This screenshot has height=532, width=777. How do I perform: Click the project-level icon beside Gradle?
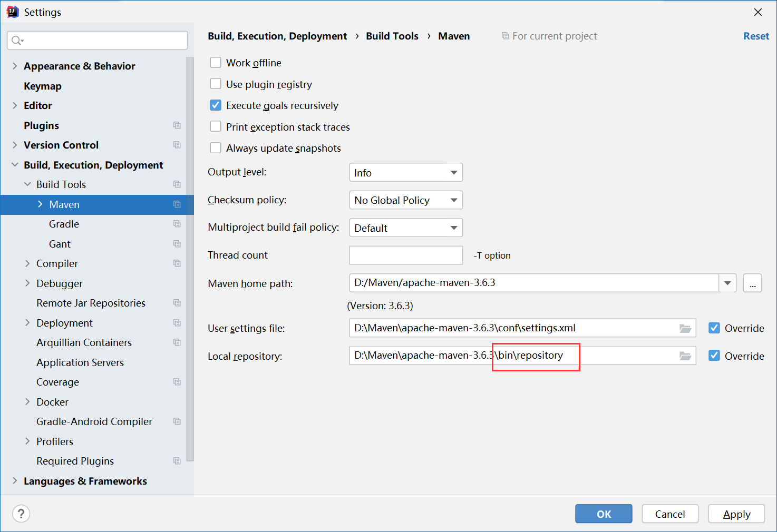177,224
